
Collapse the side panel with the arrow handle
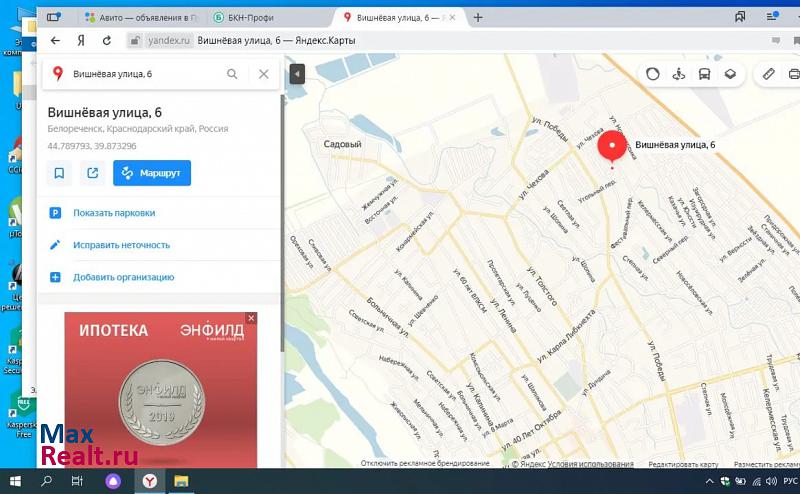click(x=297, y=74)
